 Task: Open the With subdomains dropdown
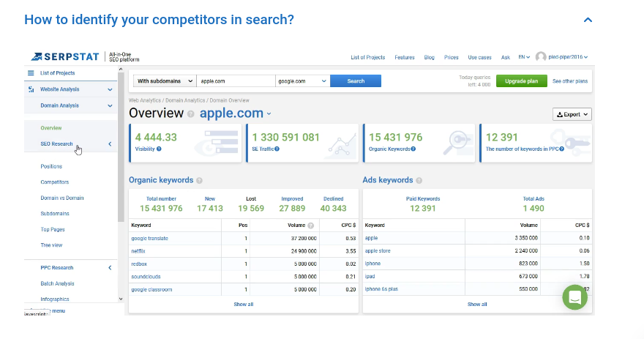(165, 81)
